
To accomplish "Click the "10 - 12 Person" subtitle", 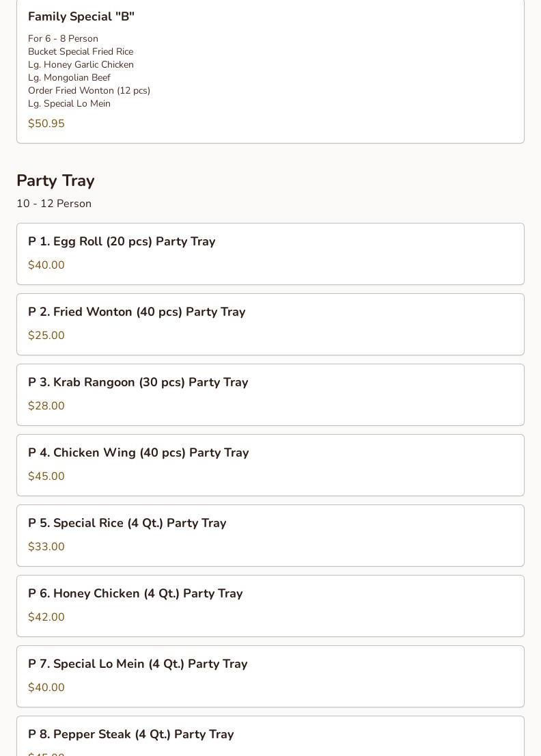I will coord(54,204).
